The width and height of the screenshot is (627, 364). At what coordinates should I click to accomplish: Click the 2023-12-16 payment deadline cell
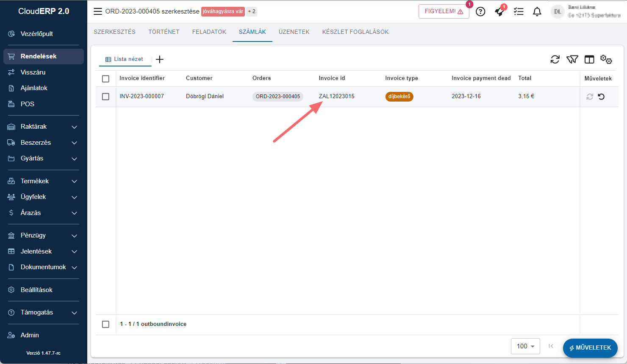[466, 97]
